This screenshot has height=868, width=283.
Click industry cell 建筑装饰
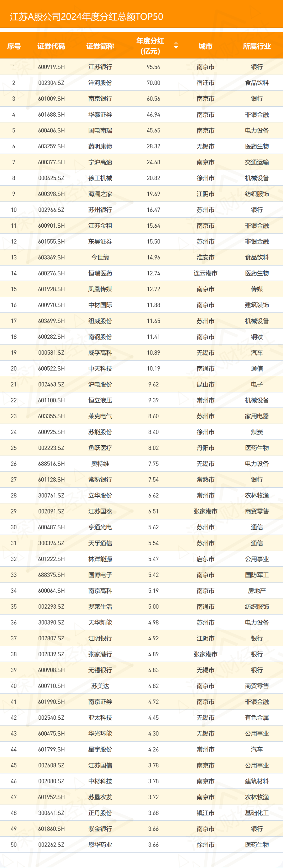click(x=257, y=305)
